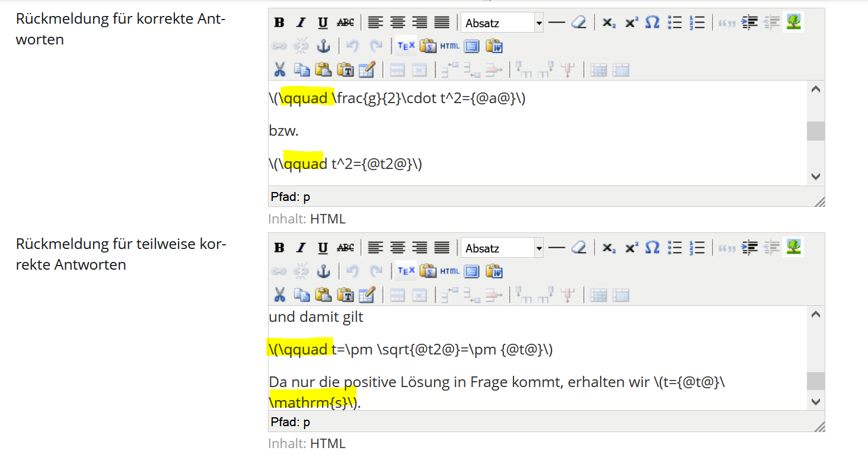Screen dimensions: 868x457
Task: Click the TeX icon in the top editor
Action: (406, 46)
